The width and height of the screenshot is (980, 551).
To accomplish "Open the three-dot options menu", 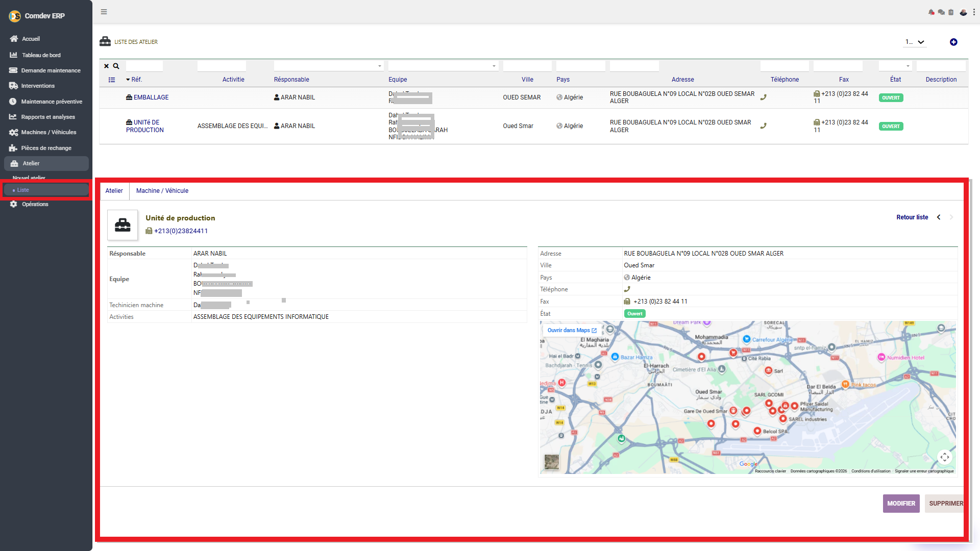I will pos(974,12).
